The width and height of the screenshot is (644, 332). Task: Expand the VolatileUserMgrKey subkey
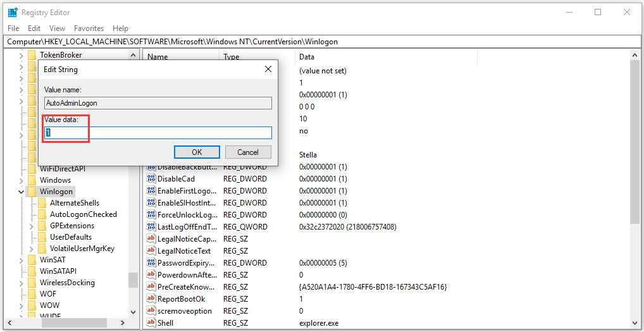31,249
